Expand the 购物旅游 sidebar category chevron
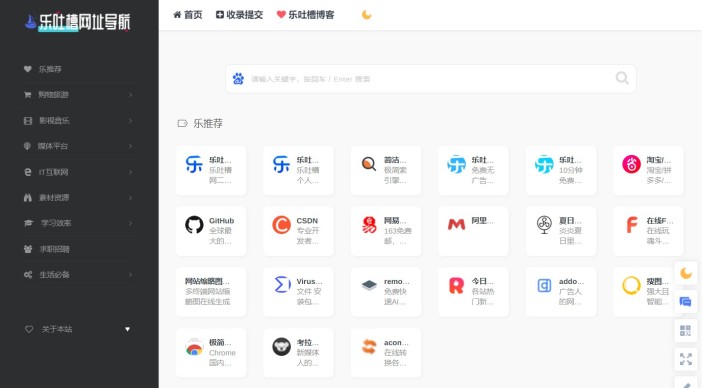Image resolution: width=702 pixels, height=388 pixels. 130,95
